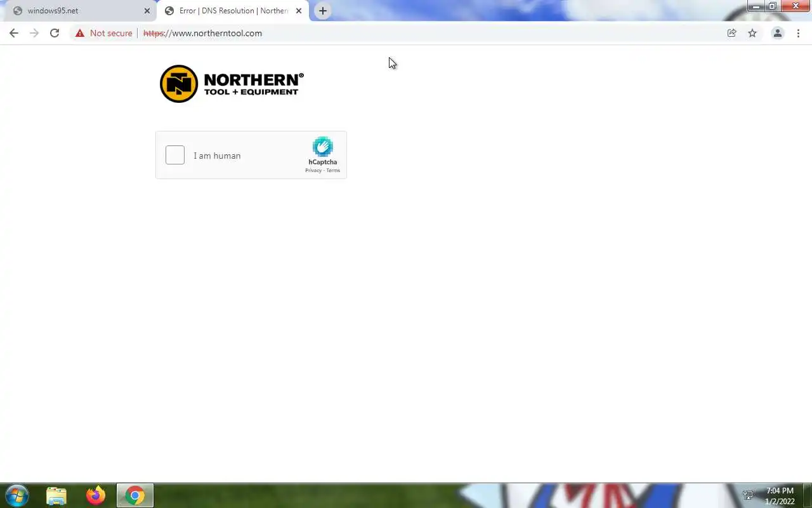This screenshot has height=508, width=812.
Task: Go back to the previous page
Action: pos(14,33)
